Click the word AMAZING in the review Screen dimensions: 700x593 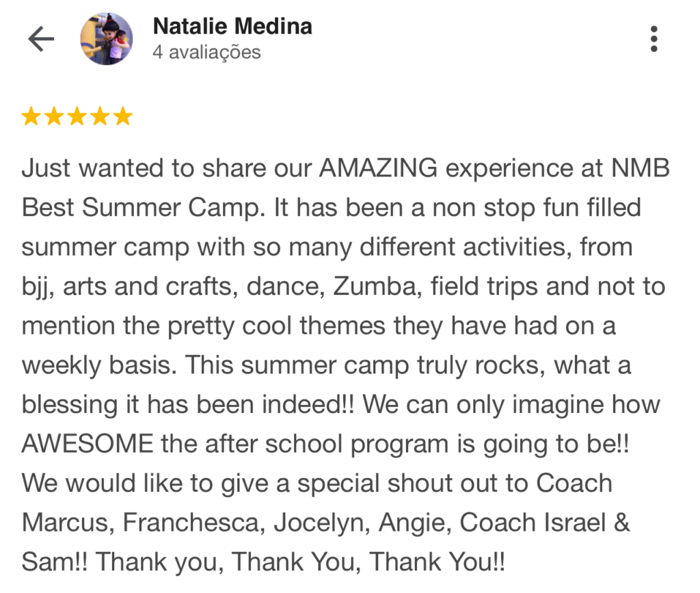tap(378, 168)
